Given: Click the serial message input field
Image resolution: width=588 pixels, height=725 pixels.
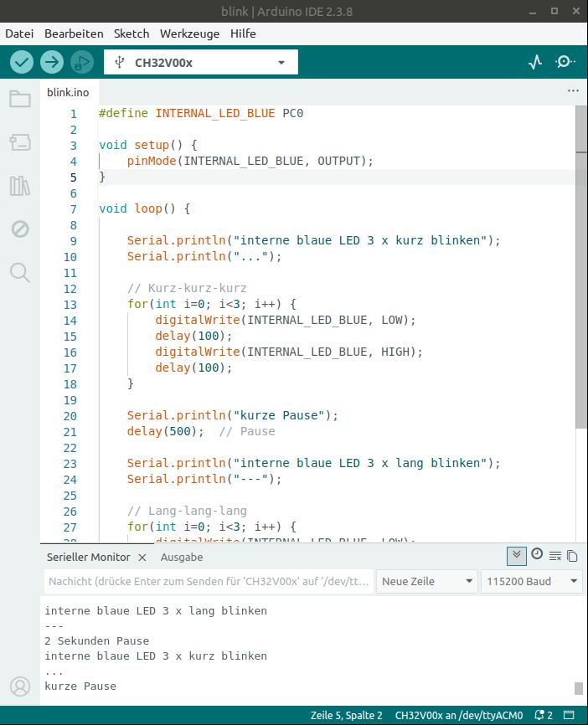Looking at the screenshot, I should (209, 581).
